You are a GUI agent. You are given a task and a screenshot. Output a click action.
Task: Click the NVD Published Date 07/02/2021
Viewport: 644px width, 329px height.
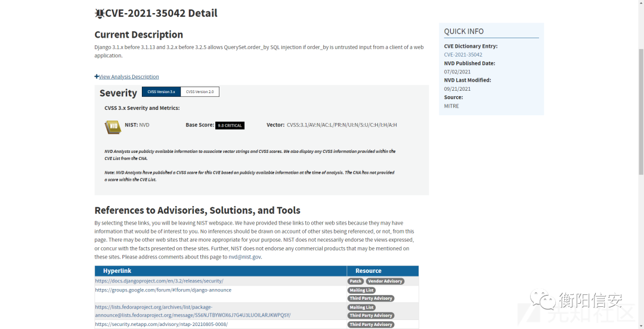tap(457, 72)
